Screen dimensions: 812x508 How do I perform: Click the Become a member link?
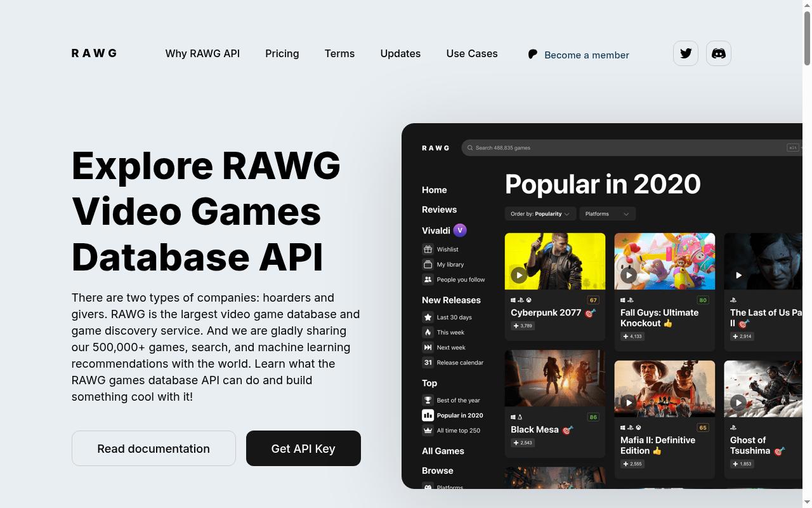(587, 55)
